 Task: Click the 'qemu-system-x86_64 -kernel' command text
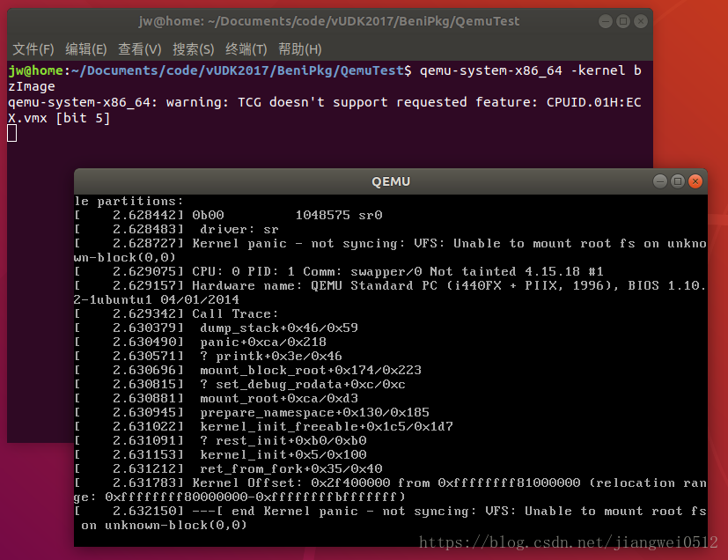522,70
